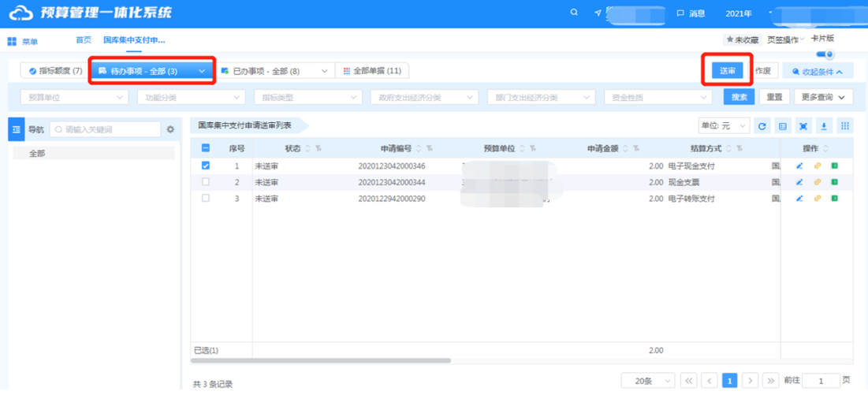Open the 政府支出经济分类 dropdown
Screen dimensions: 868x406
point(425,97)
